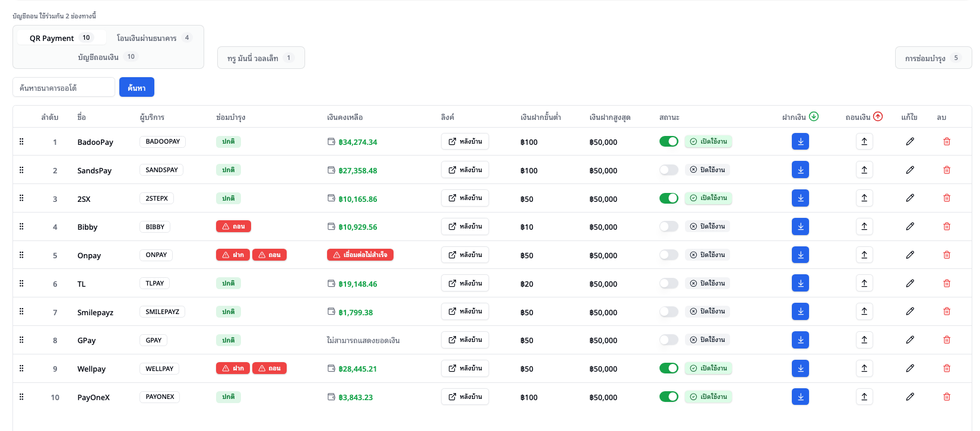Click the withdraw upload icon for SandsPay
This screenshot has height=431, width=980.
point(864,170)
